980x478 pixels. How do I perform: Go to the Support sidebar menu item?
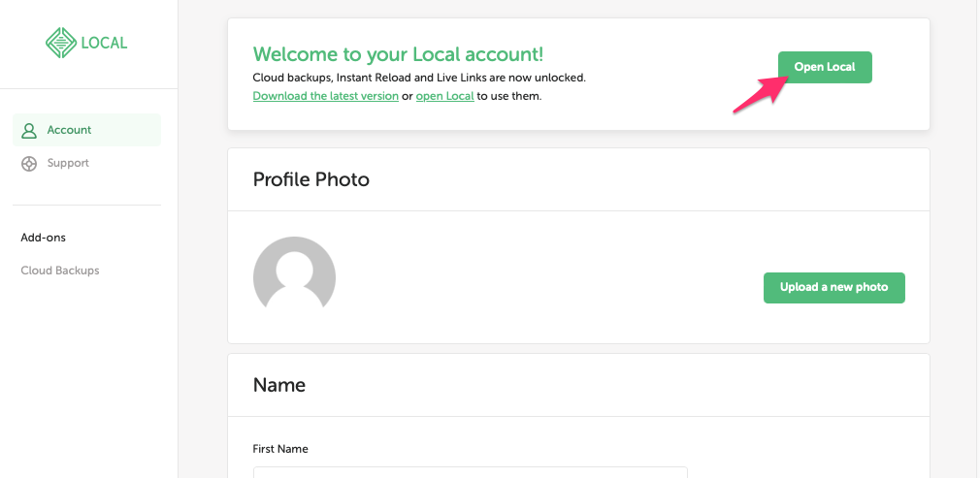[x=68, y=164]
